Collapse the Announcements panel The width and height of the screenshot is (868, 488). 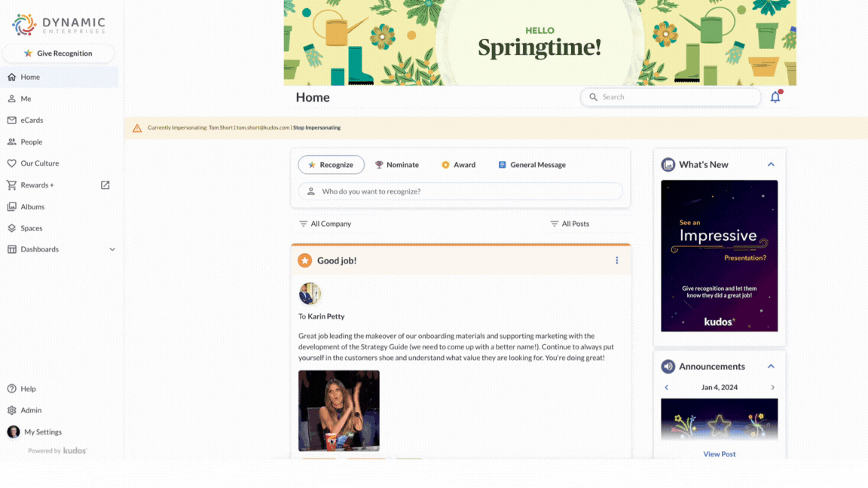tap(771, 366)
